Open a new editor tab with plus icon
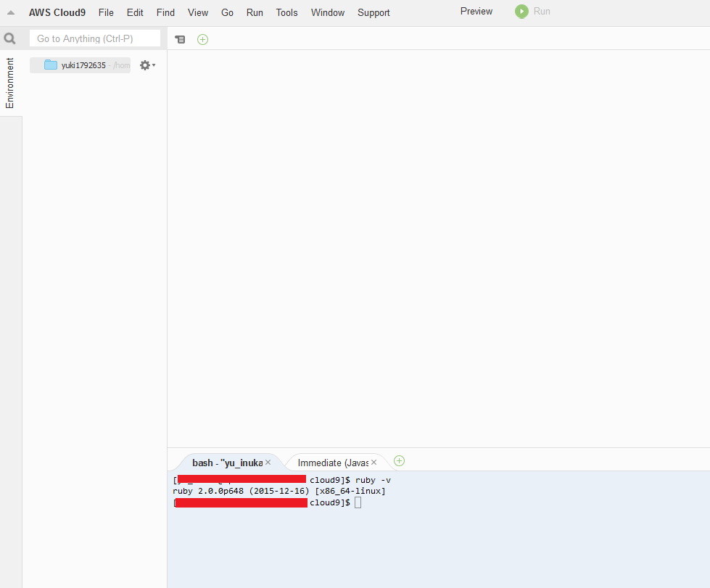 pos(203,39)
